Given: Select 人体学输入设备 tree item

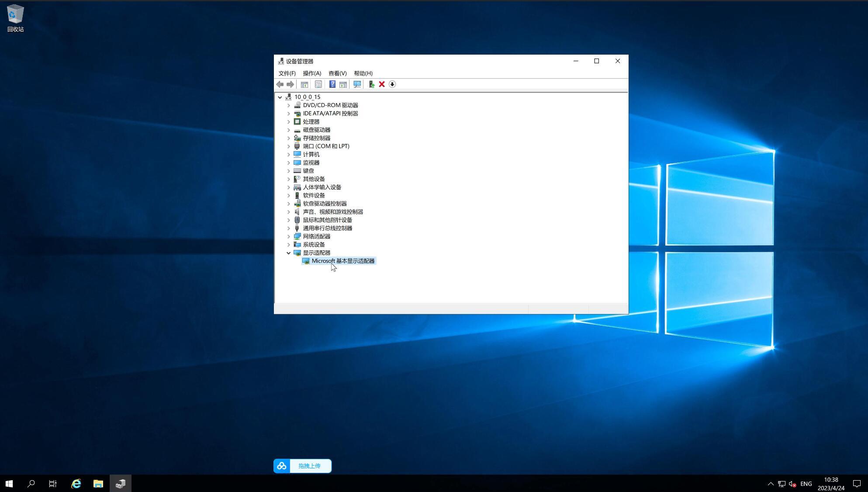Looking at the screenshot, I should tap(322, 187).
